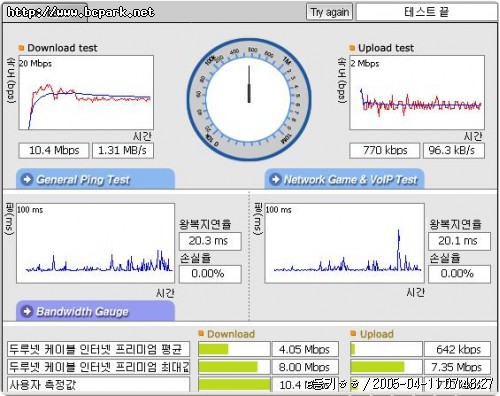Select the Bandwidth Gauge tab
Screen dimensions: 500x396
click(95, 311)
